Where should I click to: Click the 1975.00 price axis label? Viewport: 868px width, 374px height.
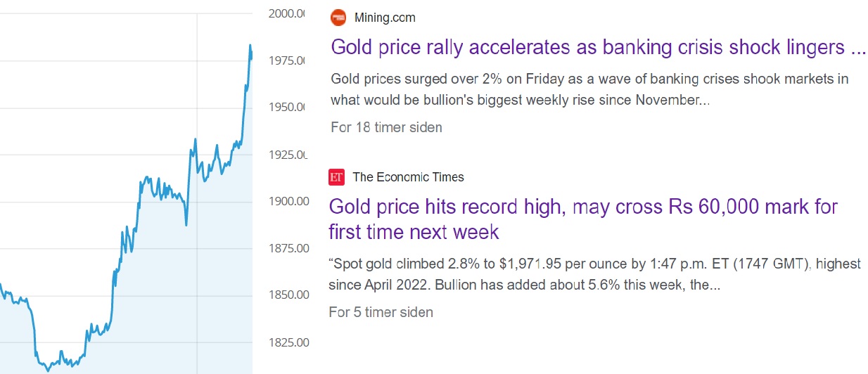pyautogui.click(x=288, y=60)
